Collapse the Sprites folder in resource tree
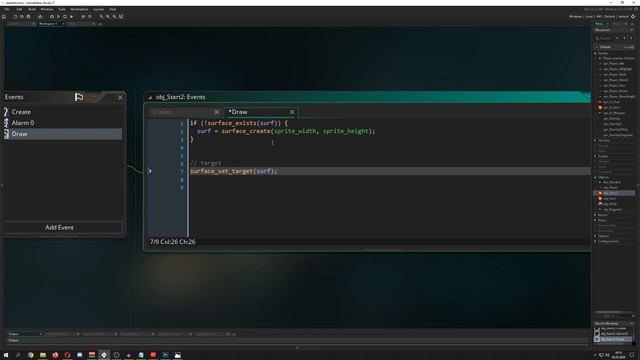Screen dimensions: 640x360 (596, 53)
